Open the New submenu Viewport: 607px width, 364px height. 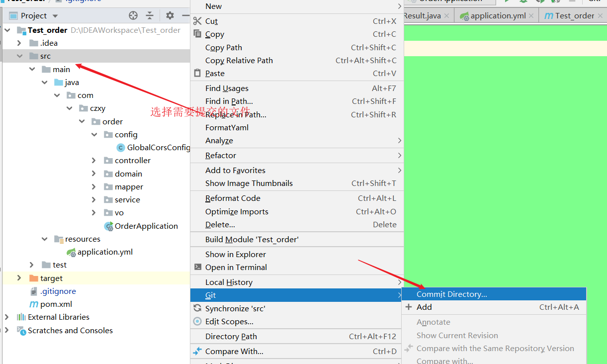click(x=296, y=6)
